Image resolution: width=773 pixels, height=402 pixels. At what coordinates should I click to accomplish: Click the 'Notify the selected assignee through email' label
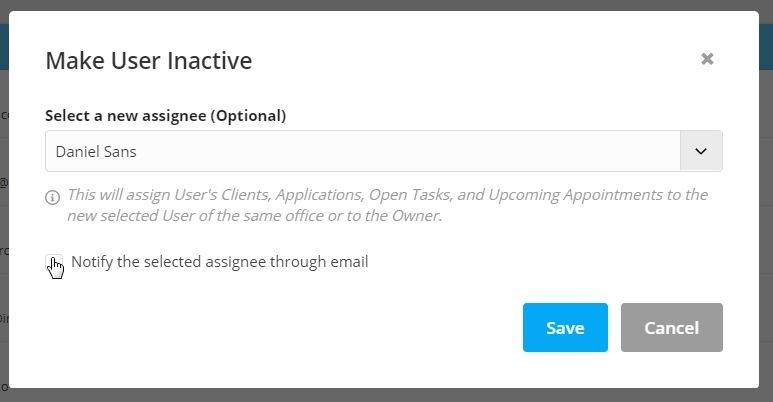(x=220, y=261)
